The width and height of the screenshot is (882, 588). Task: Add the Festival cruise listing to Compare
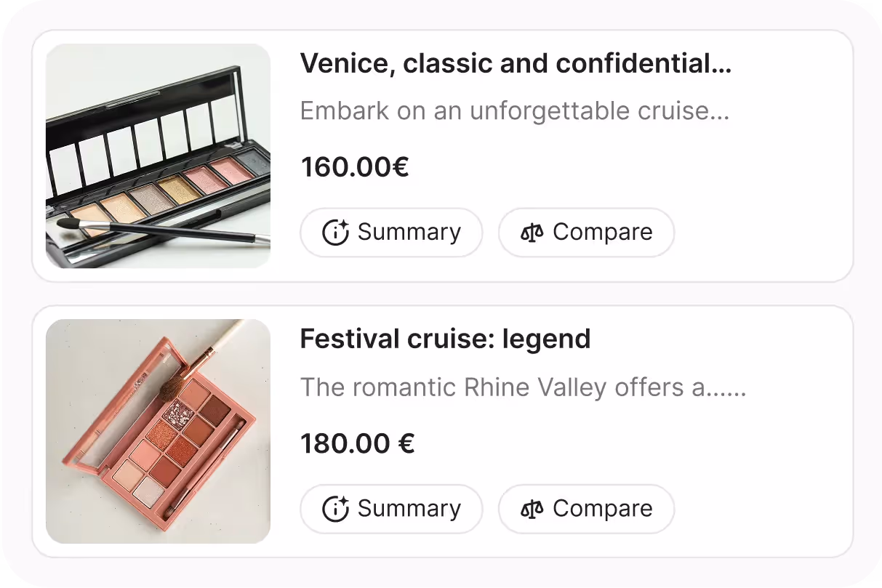(x=586, y=509)
